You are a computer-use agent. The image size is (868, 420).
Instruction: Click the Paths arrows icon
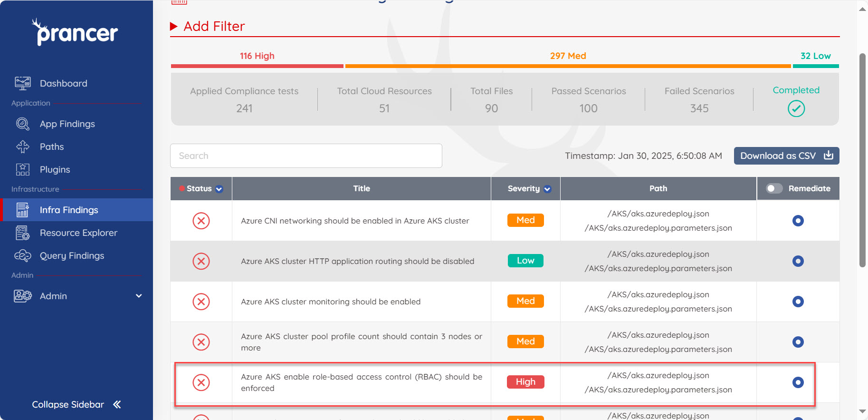23,147
